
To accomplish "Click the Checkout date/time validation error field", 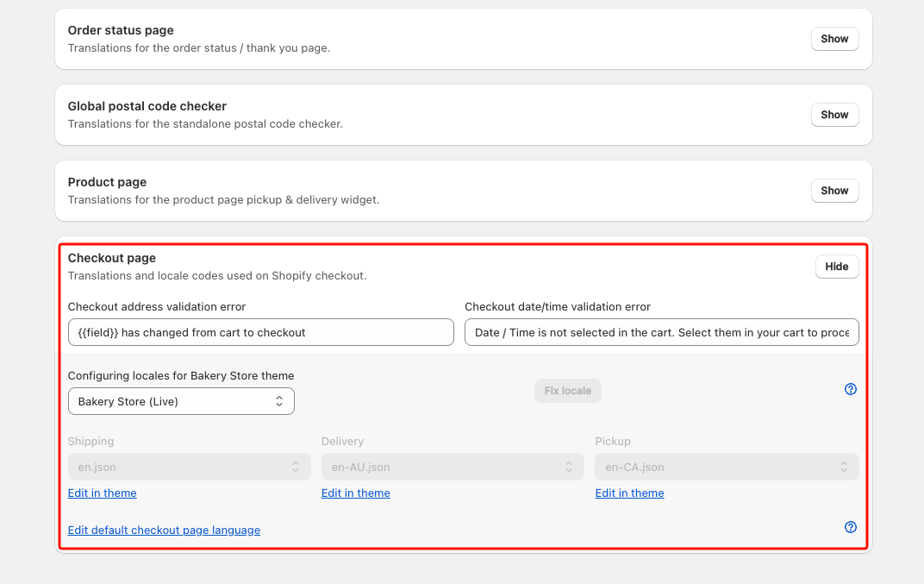I will pyautogui.click(x=662, y=333).
